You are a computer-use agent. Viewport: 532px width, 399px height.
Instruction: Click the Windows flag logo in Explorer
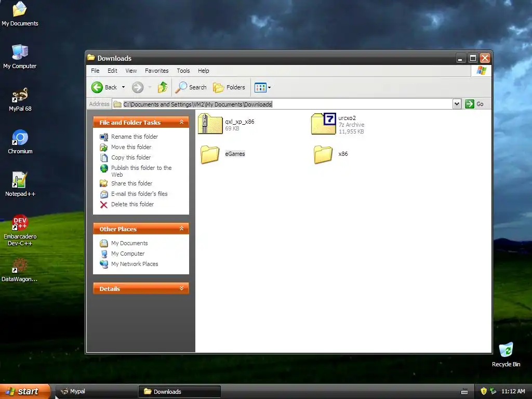coord(482,71)
